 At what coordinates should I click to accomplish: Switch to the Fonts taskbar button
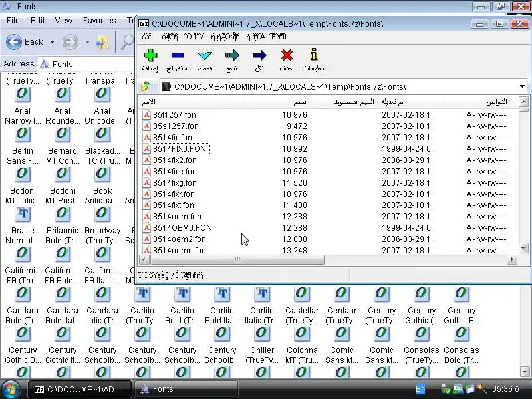186,389
